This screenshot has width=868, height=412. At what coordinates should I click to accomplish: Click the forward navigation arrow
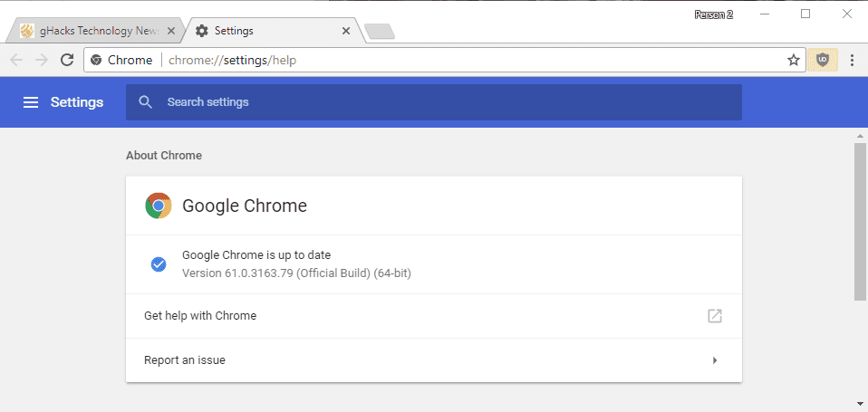42,60
